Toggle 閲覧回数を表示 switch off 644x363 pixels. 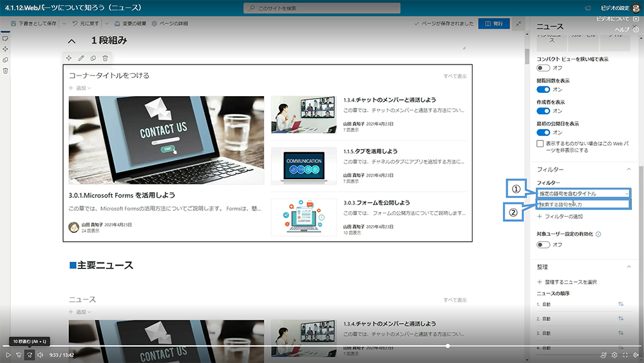point(543,89)
